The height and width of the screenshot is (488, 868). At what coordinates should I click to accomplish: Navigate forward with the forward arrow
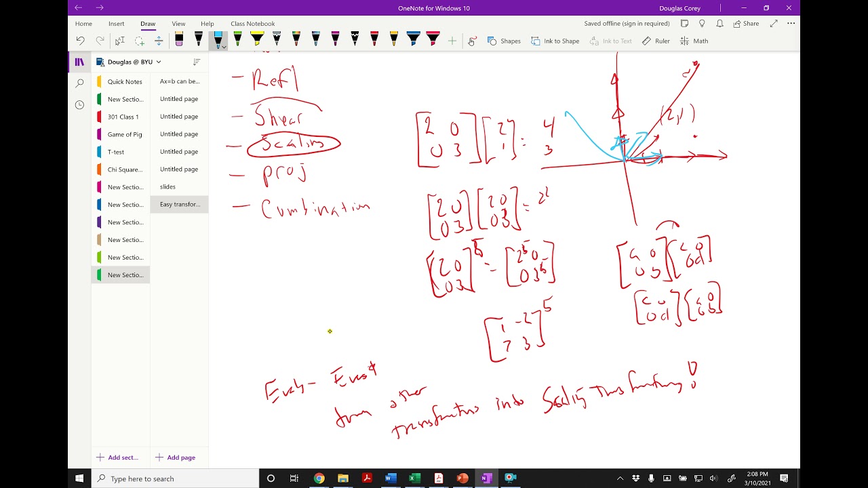pyautogui.click(x=100, y=8)
